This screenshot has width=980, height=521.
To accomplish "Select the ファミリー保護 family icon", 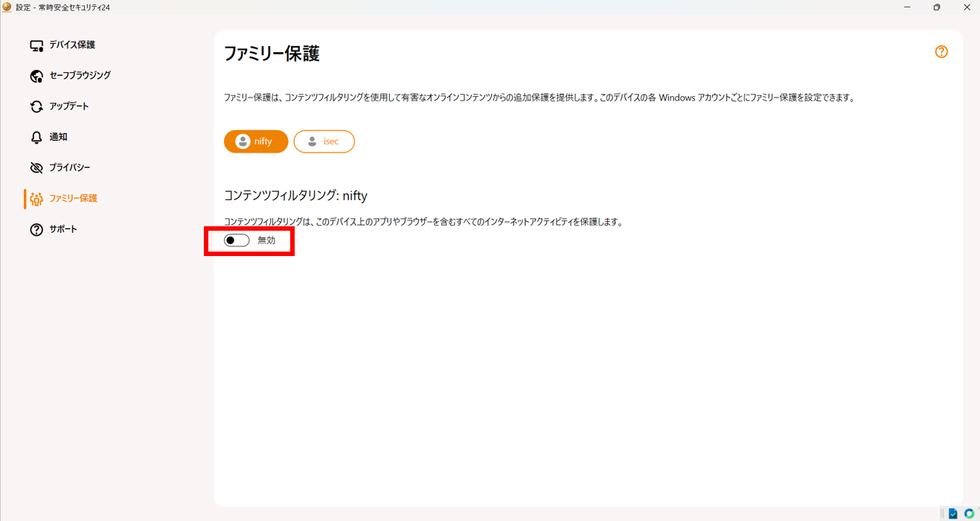I will 36,198.
